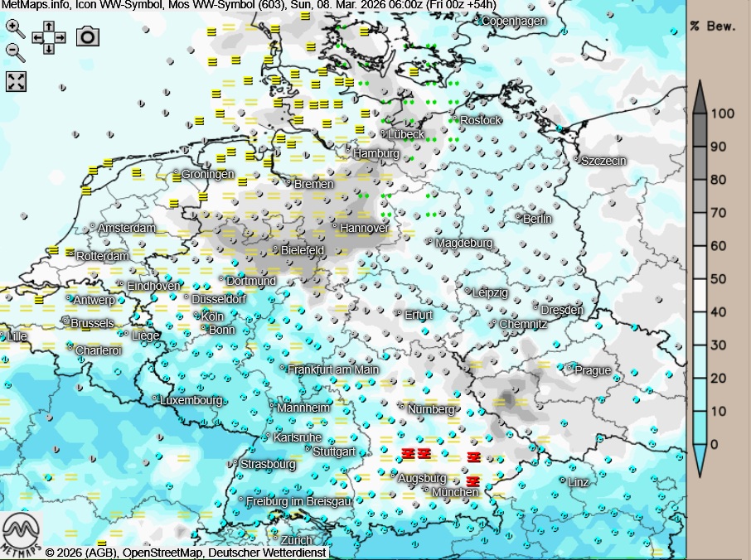Zoom in with the plus magnifier
This screenshot has width=751, height=560.
(14, 27)
